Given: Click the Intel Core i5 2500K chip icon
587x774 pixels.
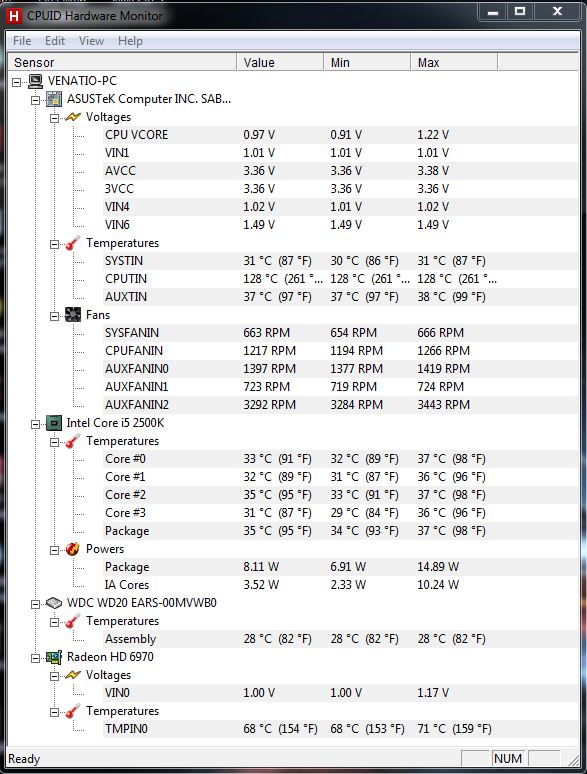Looking at the screenshot, I should (54, 423).
